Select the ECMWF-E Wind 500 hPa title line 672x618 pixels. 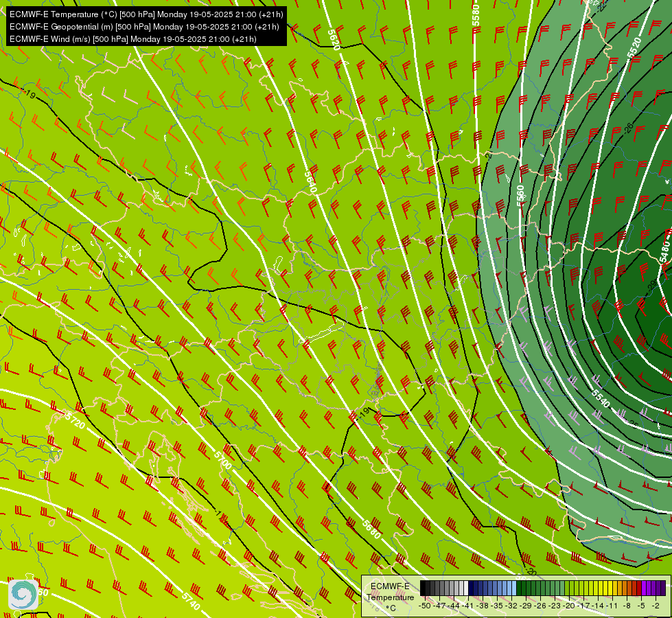point(133,39)
